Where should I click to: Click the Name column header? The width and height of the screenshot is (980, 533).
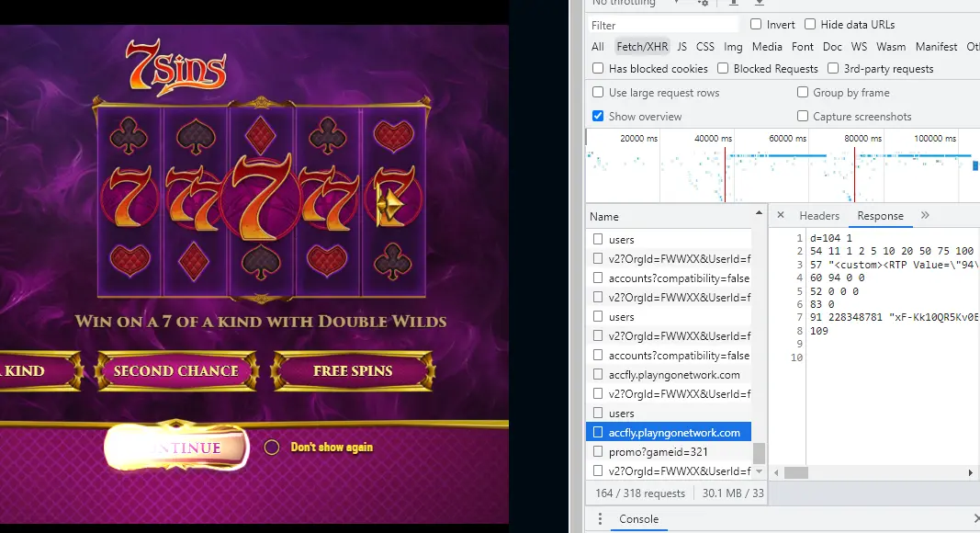(x=669, y=217)
